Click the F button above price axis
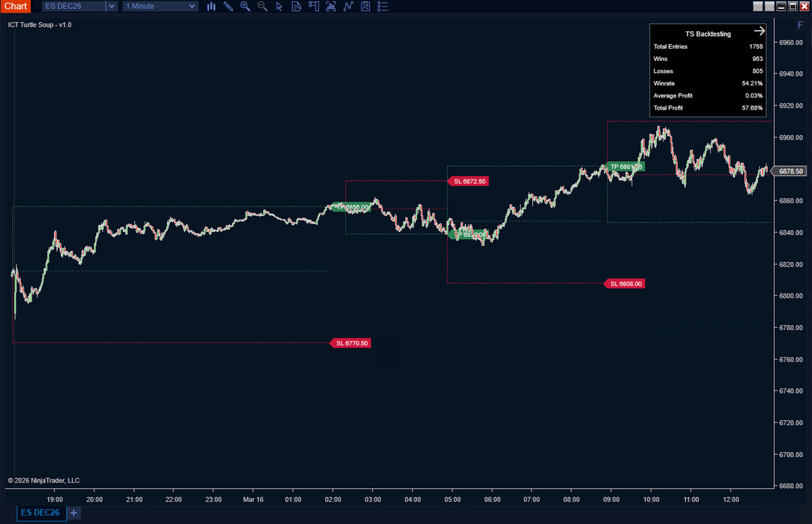The height and width of the screenshot is (524, 812). (x=800, y=25)
